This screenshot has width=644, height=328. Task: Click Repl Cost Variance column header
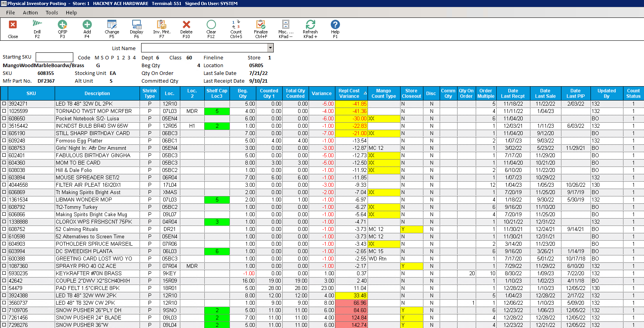pyautogui.click(x=352, y=93)
